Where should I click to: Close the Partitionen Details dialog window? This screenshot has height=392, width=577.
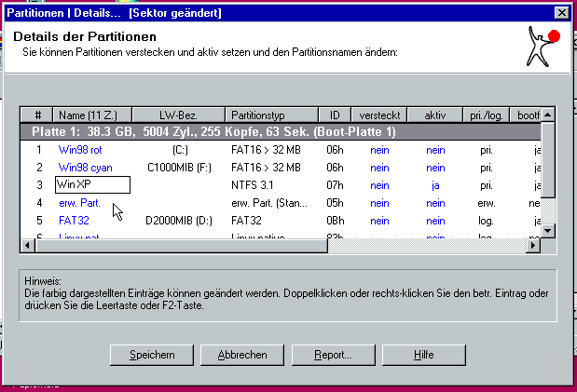(561, 12)
